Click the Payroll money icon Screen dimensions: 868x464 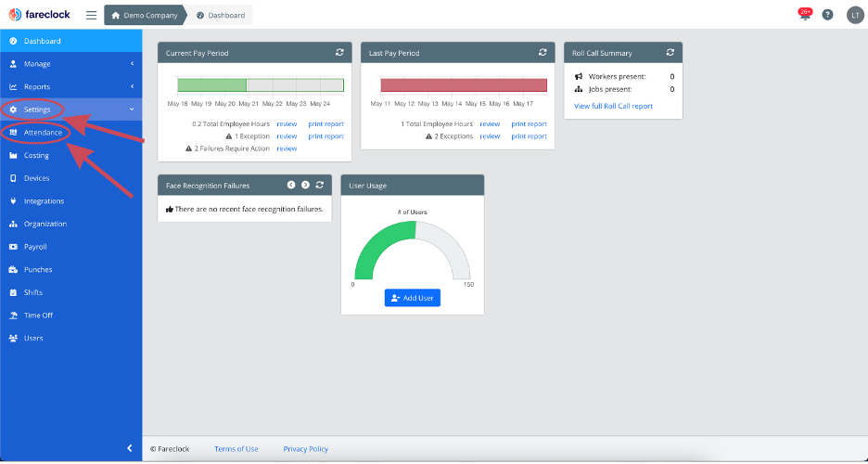(13, 247)
